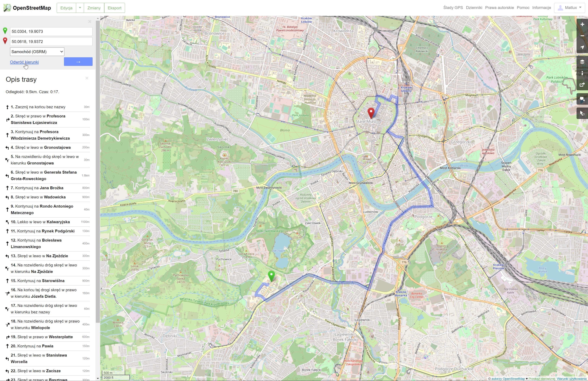Select step 13 Skręć w lewo w Na Zjeździe
Image resolution: width=588 pixels, height=381 pixels.
click(x=47, y=256)
